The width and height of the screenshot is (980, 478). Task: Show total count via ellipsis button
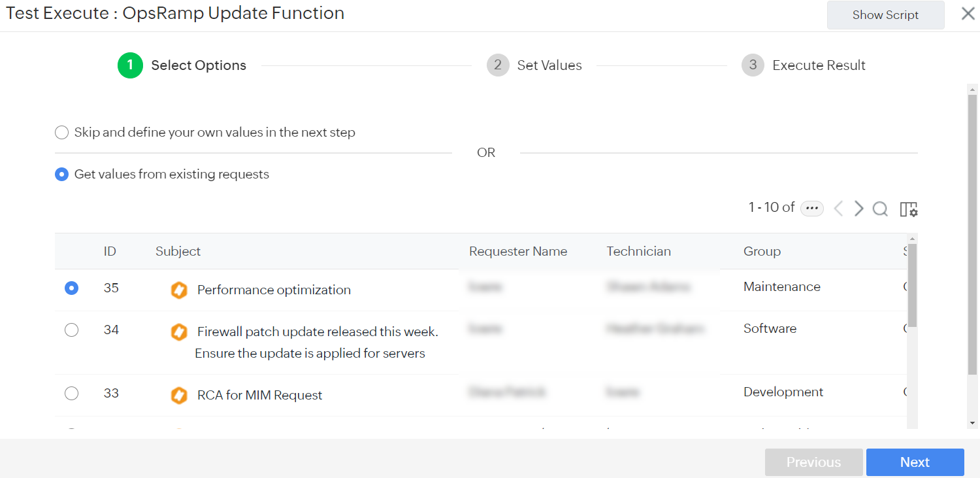pos(812,208)
